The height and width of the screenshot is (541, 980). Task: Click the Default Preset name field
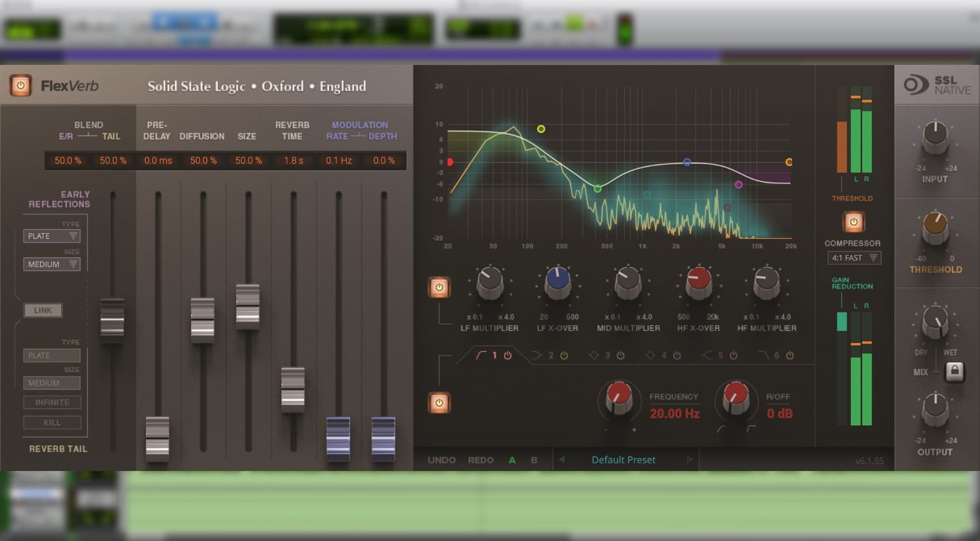623,460
